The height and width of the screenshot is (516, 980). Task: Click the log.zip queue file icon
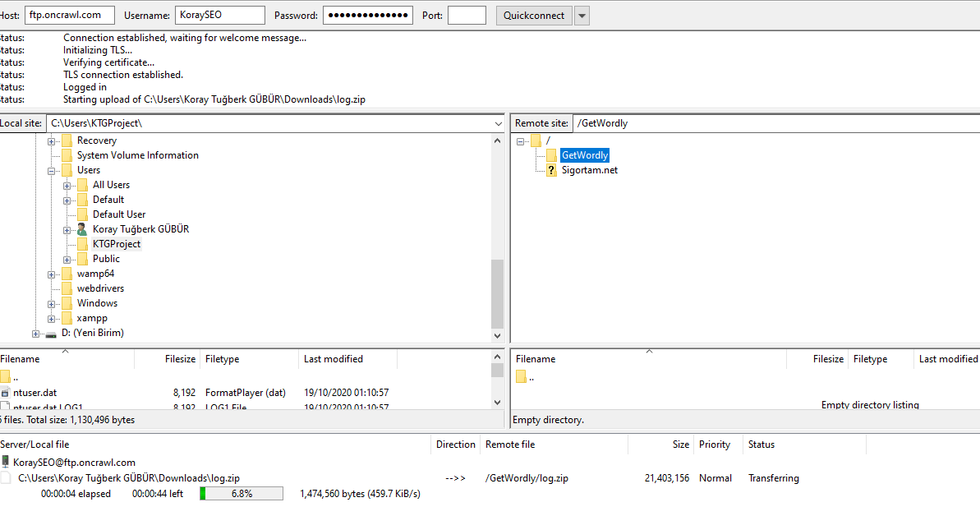(x=6, y=478)
